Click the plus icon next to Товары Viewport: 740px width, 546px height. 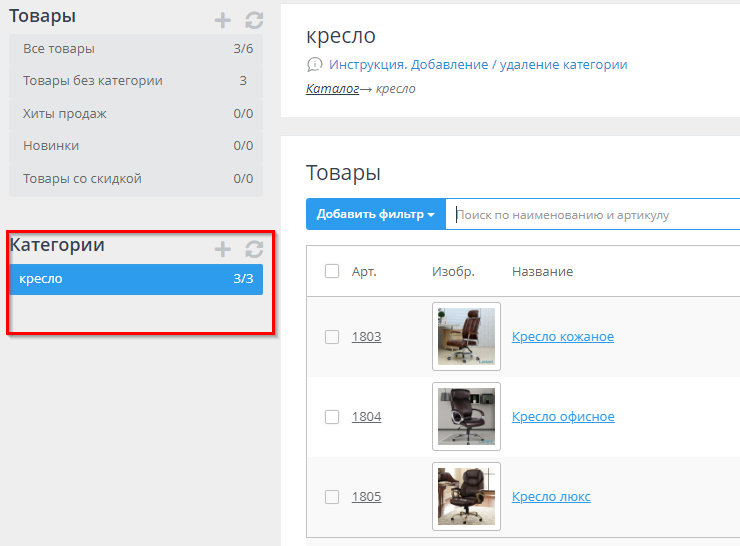222,20
